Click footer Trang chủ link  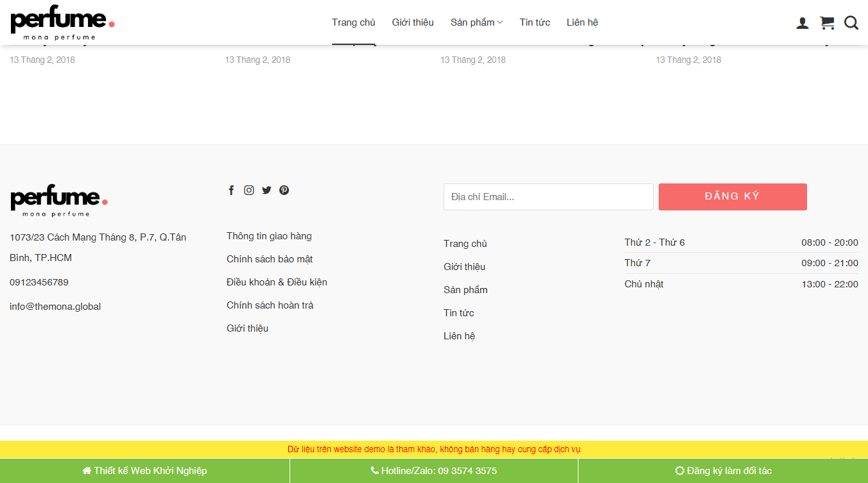coord(465,244)
